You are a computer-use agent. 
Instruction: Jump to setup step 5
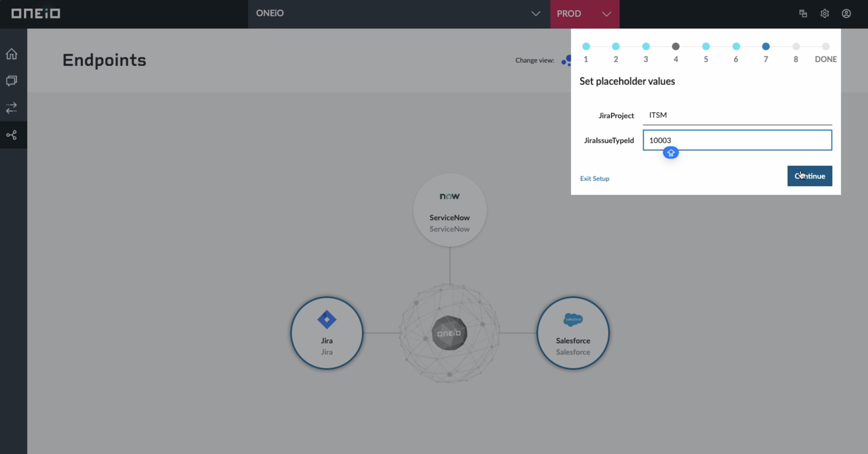click(x=706, y=46)
